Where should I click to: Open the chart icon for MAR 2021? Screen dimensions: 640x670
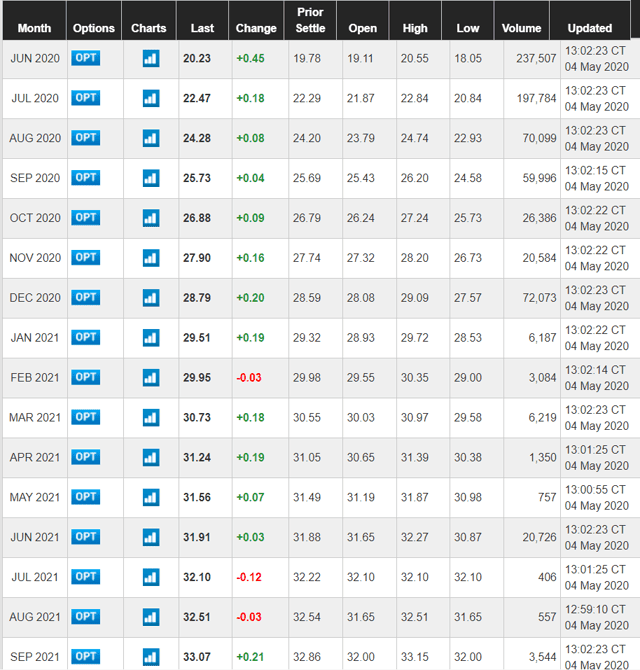click(x=151, y=417)
